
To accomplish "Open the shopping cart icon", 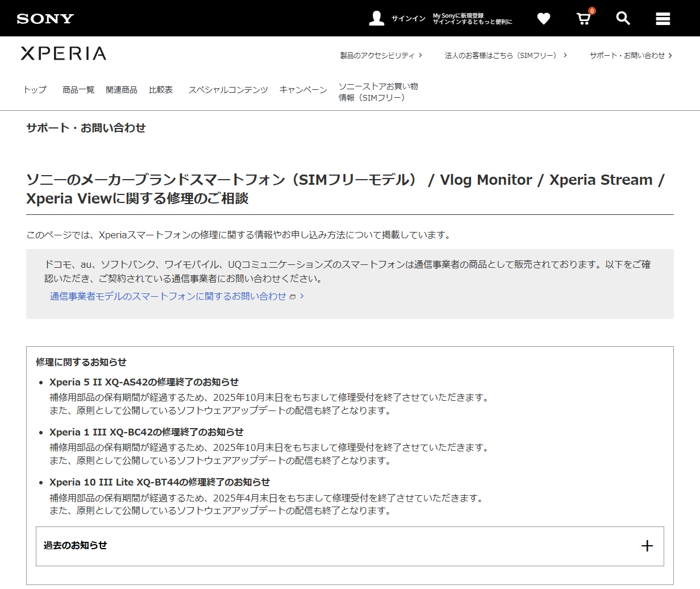I will pos(584,19).
